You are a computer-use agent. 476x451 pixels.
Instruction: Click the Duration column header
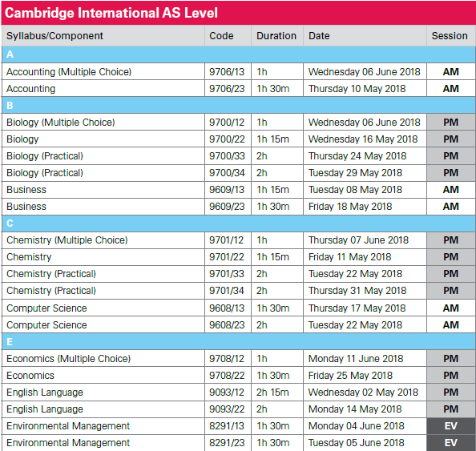(276, 36)
